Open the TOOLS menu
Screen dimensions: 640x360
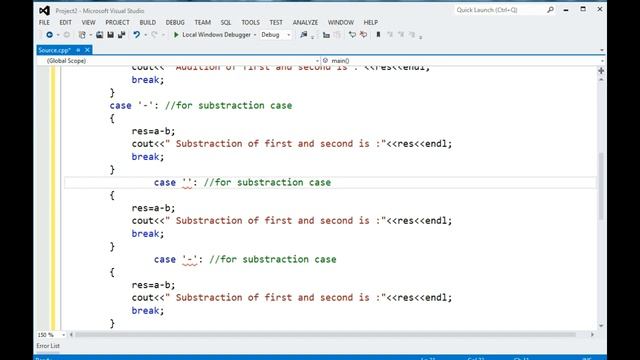click(x=250, y=22)
